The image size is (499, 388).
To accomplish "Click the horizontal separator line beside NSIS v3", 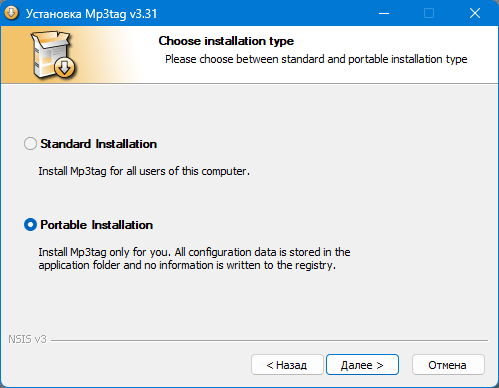I will [269, 340].
